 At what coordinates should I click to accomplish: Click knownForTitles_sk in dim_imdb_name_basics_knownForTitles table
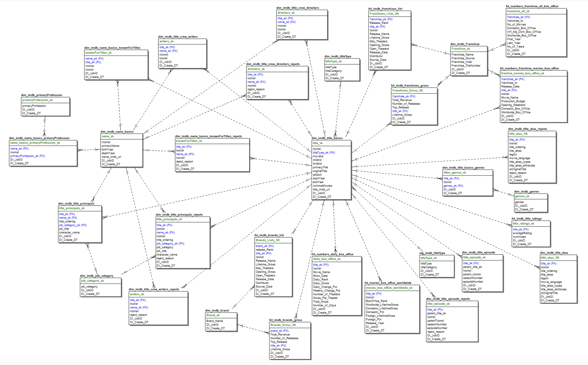(98, 53)
